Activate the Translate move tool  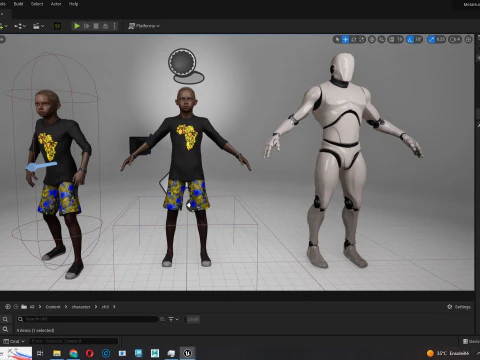[x=345, y=40]
